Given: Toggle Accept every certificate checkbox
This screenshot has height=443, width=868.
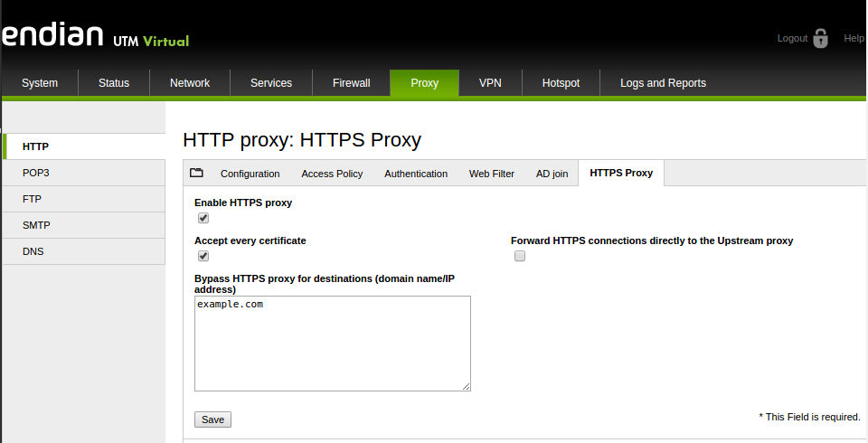Looking at the screenshot, I should pyautogui.click(x=203, y=256).
